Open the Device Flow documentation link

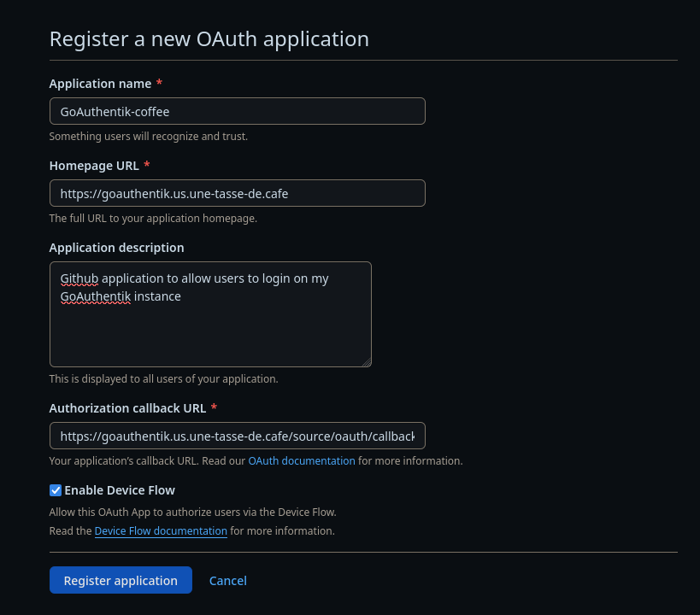[161, 530]
